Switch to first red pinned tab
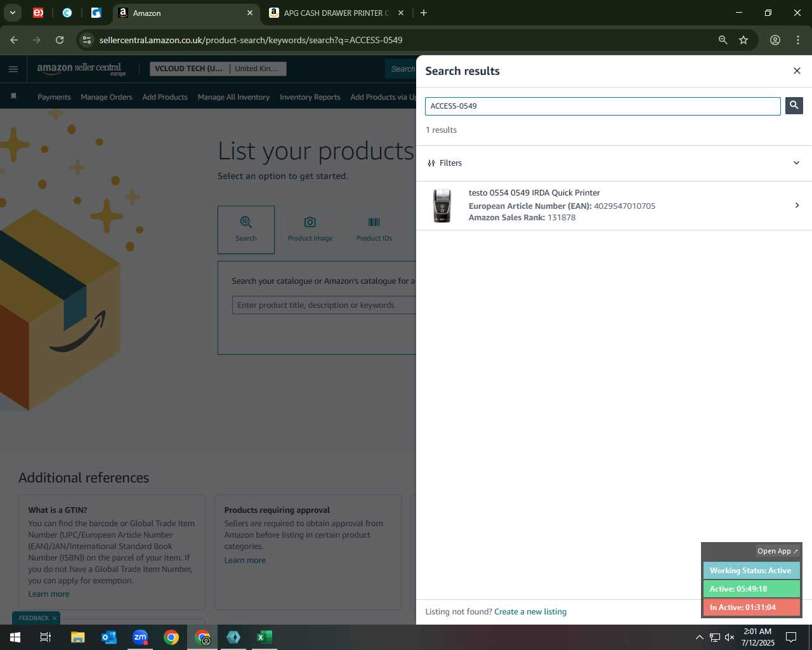This screenshot has height=650, width=812. click(x=38, y=13)
